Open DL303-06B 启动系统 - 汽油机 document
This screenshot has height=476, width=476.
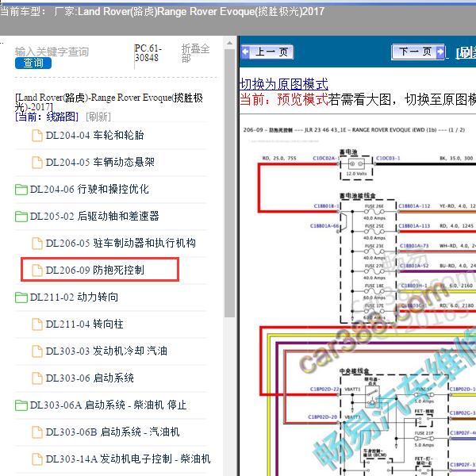click(113, 432)
